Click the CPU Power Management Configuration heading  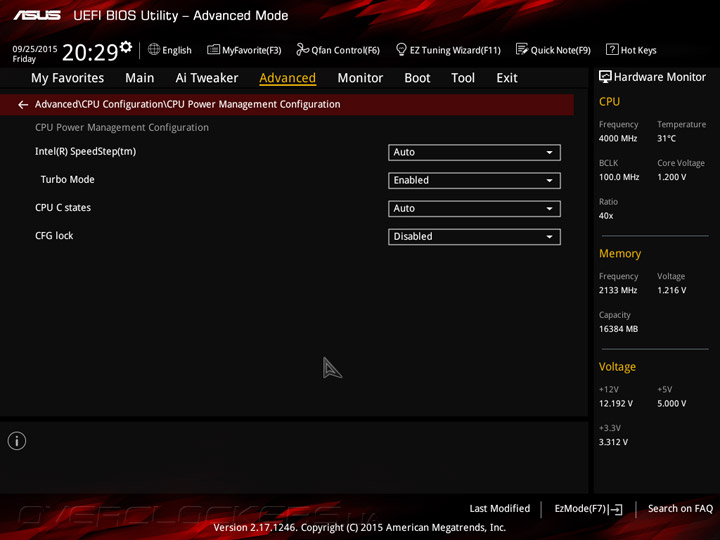[x=122, y=128]
